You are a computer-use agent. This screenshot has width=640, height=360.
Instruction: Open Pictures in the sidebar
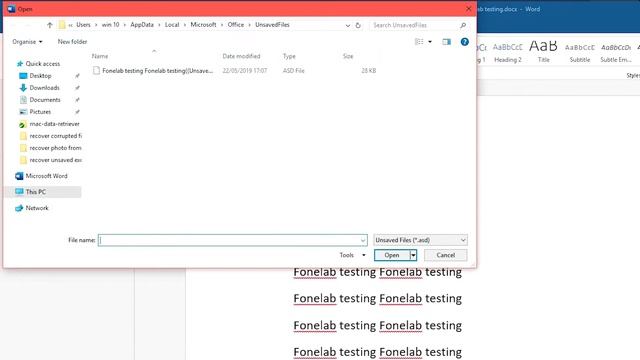coord(36,112)
